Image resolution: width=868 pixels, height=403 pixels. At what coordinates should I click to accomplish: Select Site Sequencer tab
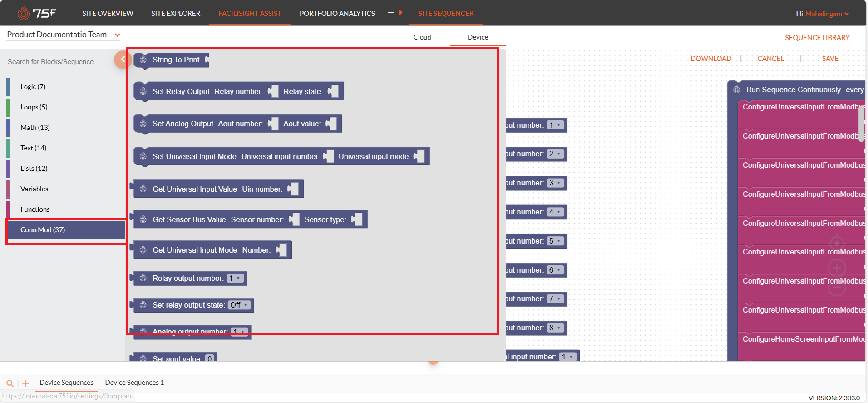click(446, 14)
